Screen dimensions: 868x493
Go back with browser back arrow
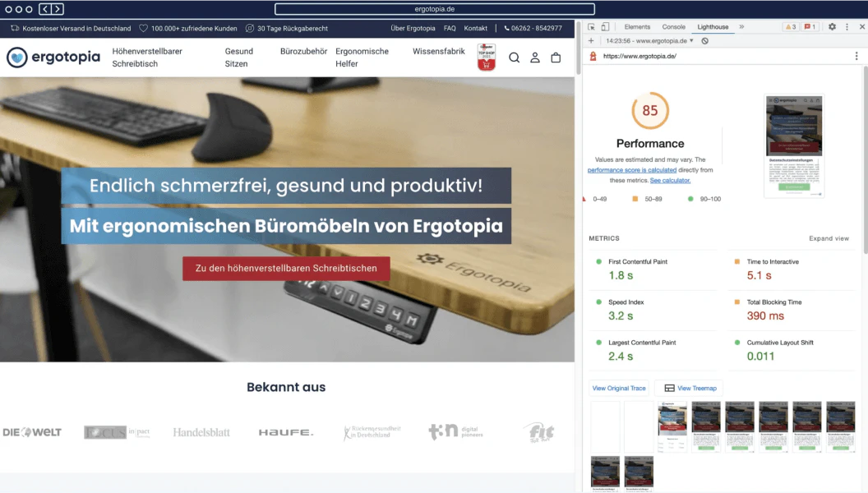coord(45,9)
